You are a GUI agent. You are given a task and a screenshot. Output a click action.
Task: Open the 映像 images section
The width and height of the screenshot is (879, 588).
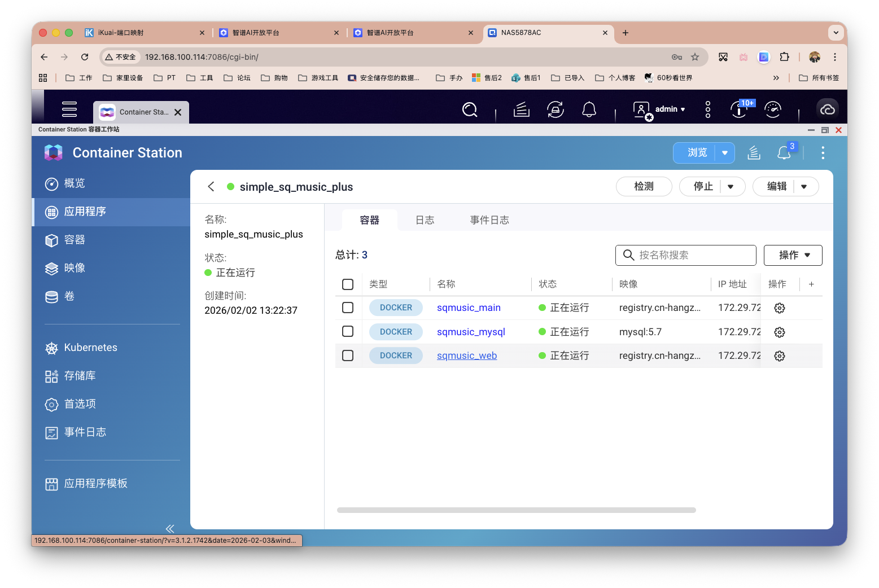click(x=74, y=268)
